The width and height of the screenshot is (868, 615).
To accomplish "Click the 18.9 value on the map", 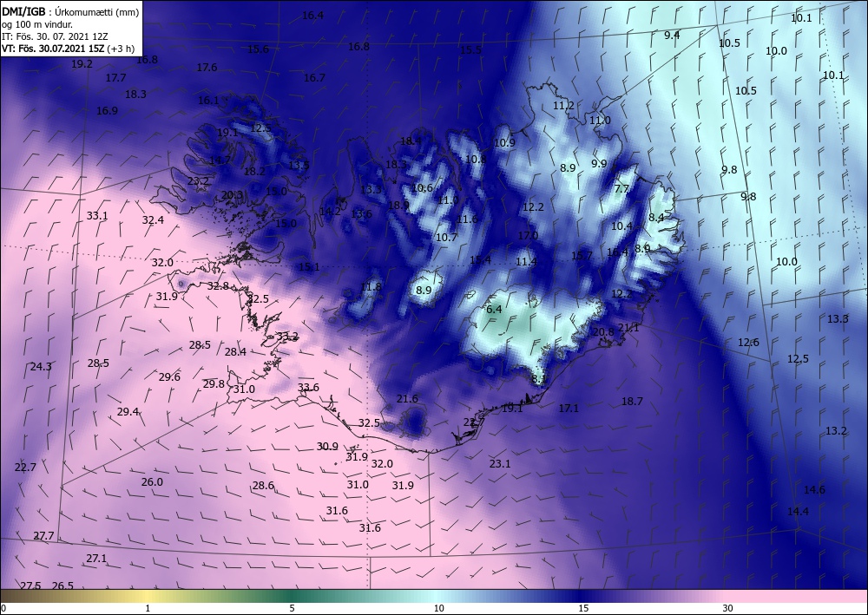I will (398, 206).
